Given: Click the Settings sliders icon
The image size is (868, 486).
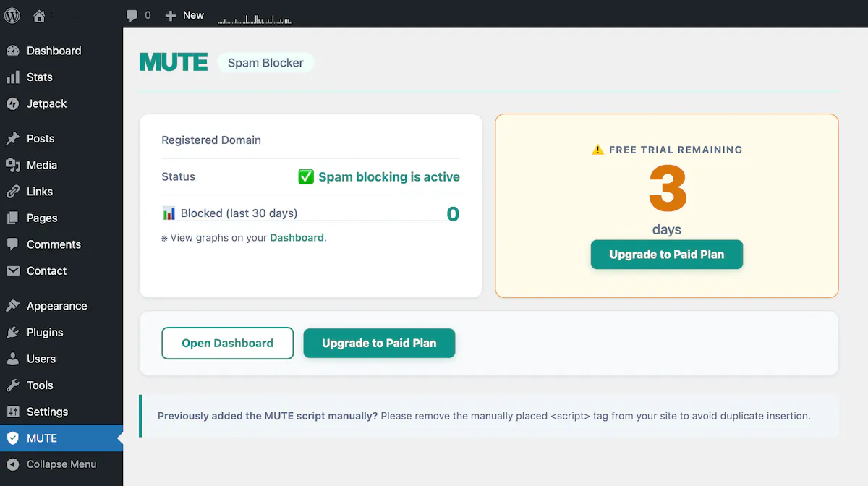Looking at the screenshot, I should coord(13,412).
